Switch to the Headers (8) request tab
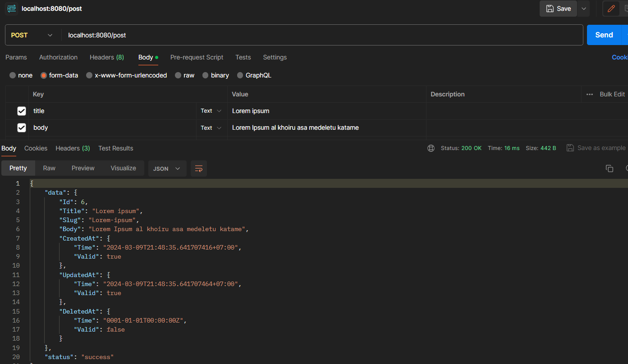This screenshot has width=628, height=364. pos(107,57)
